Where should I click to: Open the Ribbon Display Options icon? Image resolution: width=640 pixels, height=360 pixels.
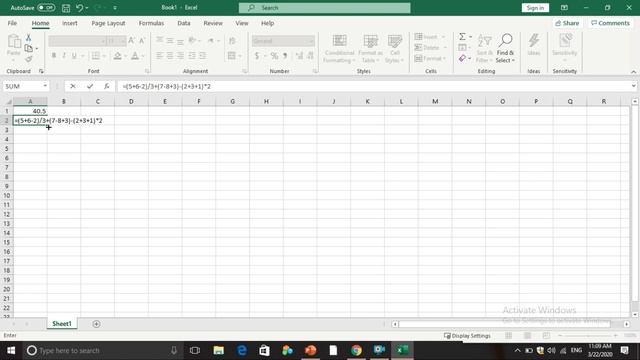click(564, 8)
